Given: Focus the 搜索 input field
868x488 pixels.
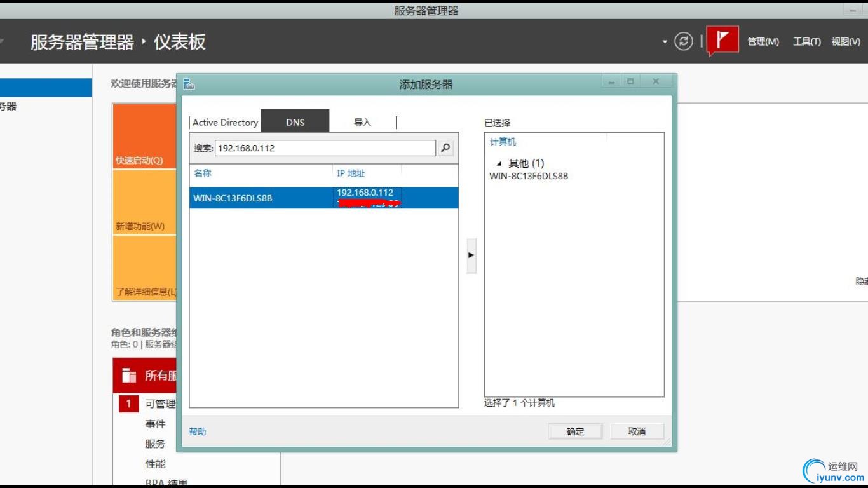Looking at the screenshot, I should [x=325, y=148].
